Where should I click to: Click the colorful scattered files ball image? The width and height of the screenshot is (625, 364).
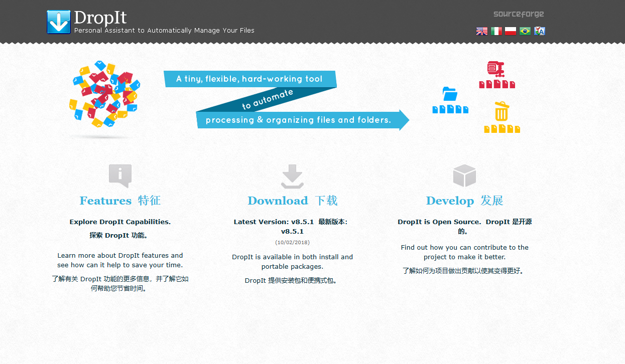click(103, 94)
